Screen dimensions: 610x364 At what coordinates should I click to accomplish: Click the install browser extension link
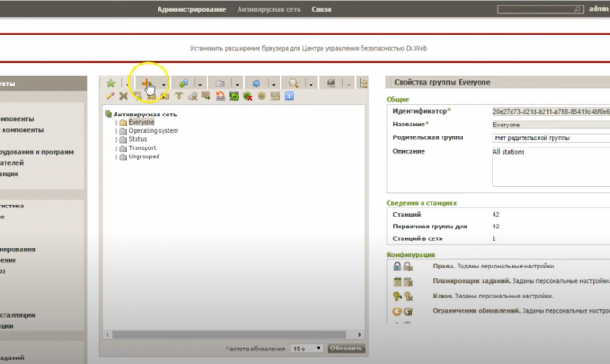(309, 48)
